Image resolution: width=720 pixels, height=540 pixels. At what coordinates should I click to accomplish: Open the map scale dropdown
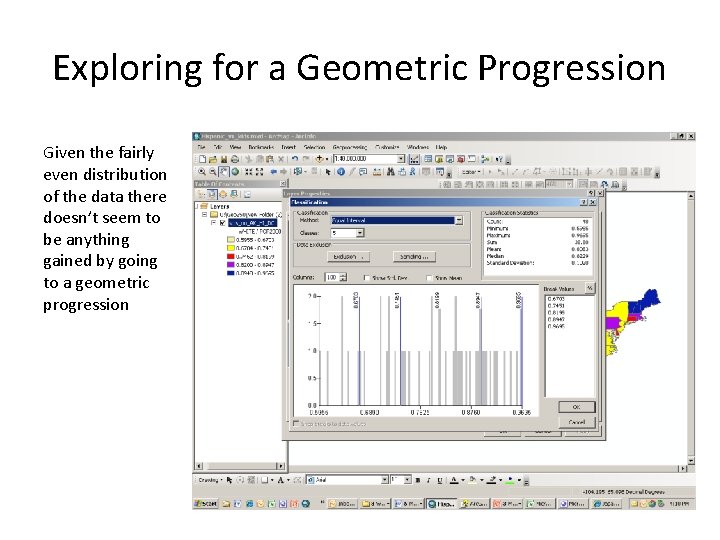click(401, 159)
